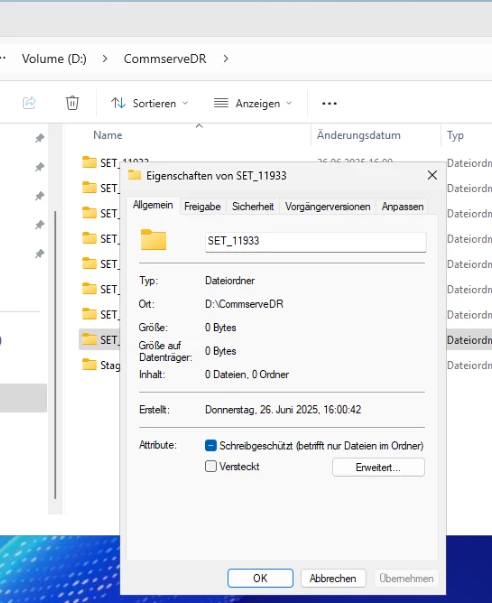Switch to the Sicherheit tab

(253, 207)
